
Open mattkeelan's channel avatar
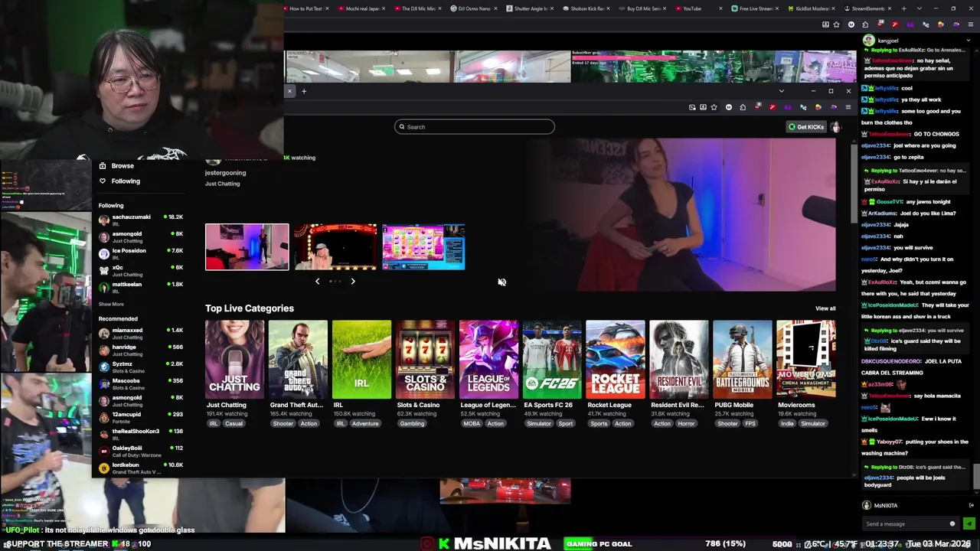pyautogui.click(x=104, y=288)
